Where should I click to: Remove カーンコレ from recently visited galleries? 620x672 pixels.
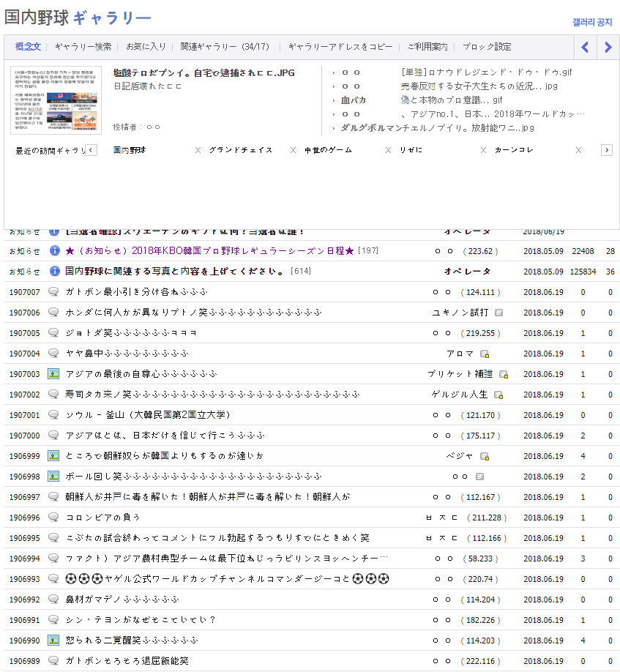578,150
